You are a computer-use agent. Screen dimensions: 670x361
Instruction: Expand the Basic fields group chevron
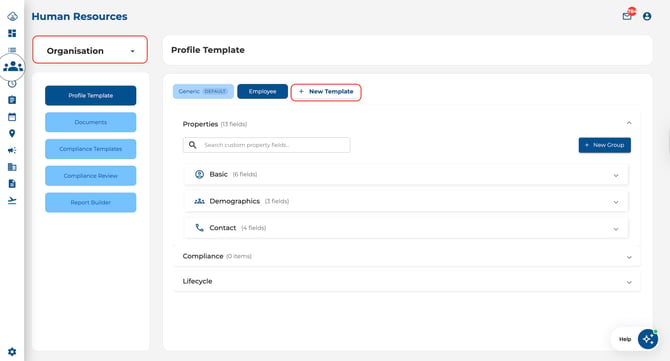(x=616, y=176)
